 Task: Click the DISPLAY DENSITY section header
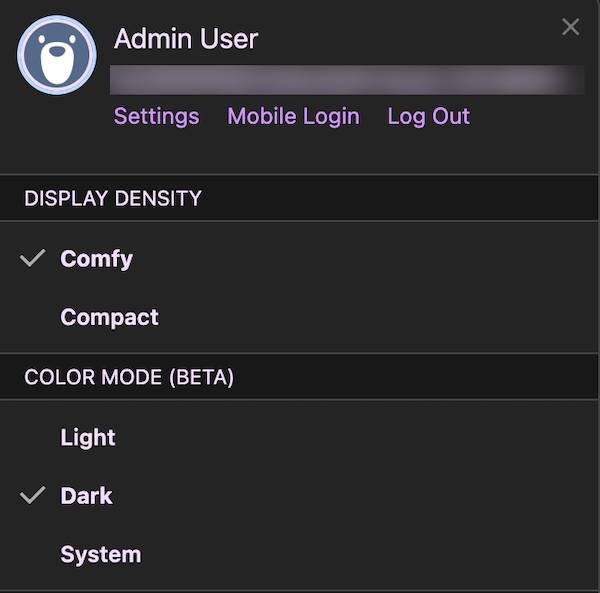pos(298,198)
